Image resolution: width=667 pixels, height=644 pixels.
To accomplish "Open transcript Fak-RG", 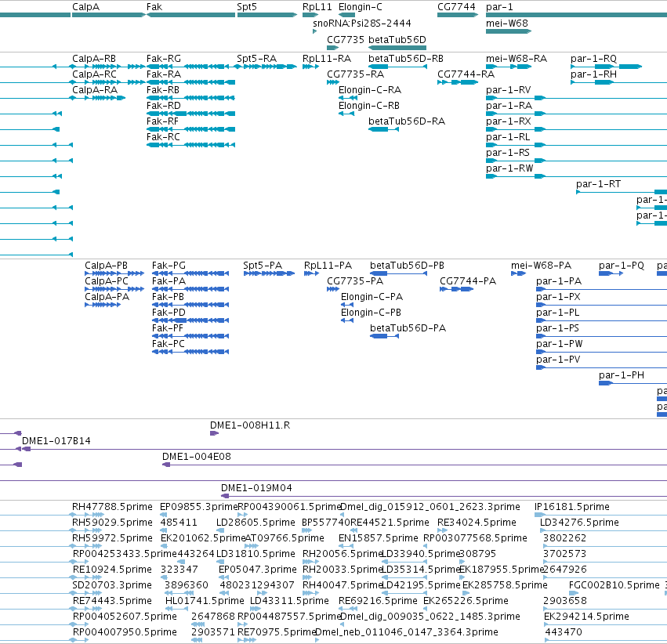I will (x=164, y=58).
